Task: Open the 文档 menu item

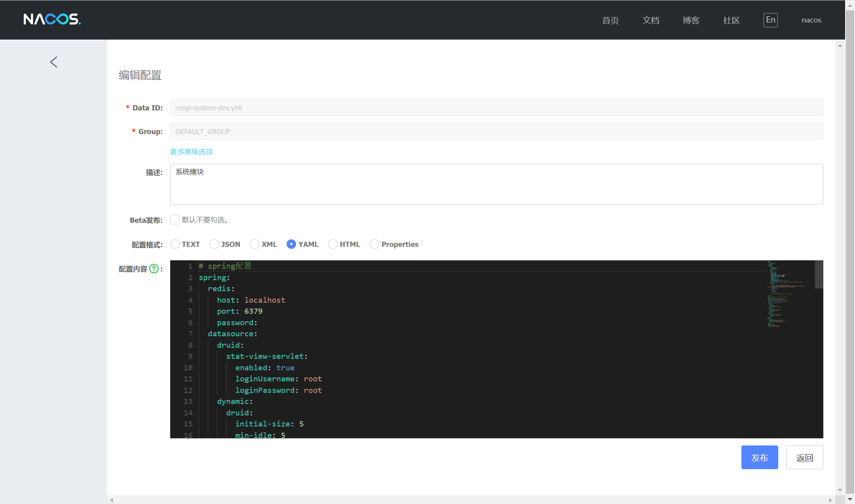Action: click(651, 20)
